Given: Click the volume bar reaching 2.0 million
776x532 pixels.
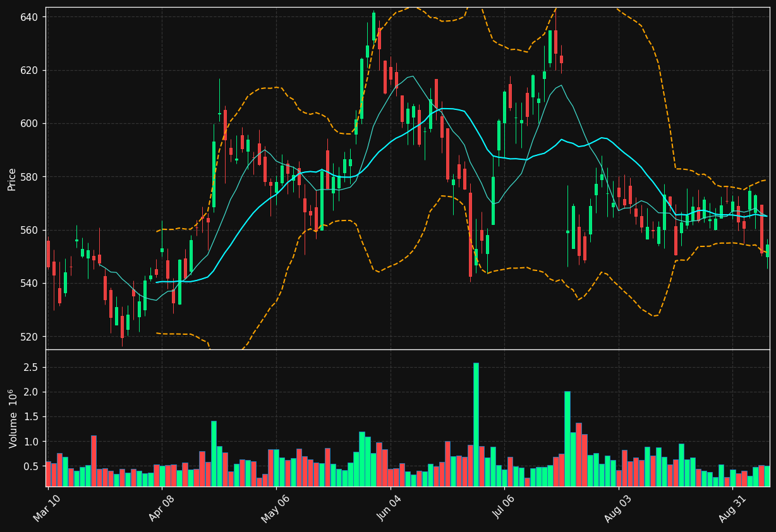Looking at the screenshot, I should point(567,438).
